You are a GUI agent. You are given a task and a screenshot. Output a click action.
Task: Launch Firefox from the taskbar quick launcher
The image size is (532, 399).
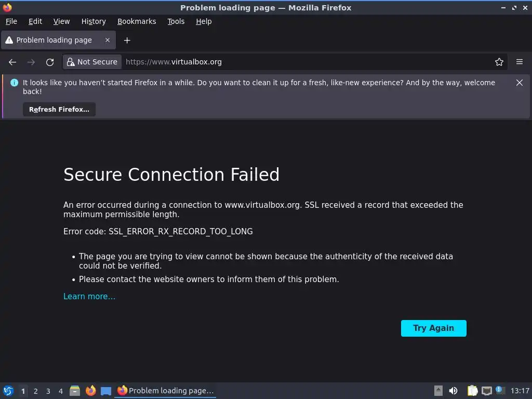[91, 391]
